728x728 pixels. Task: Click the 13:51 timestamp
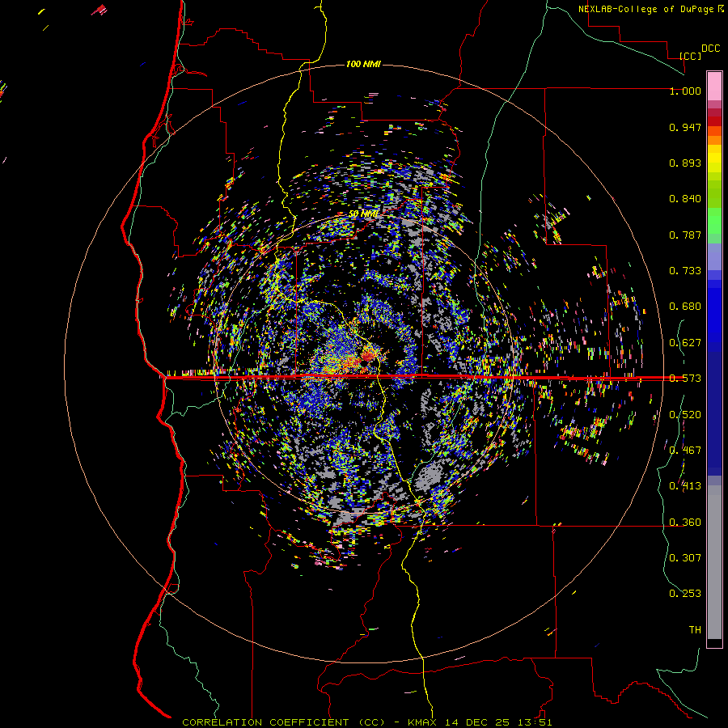[534, 722]
